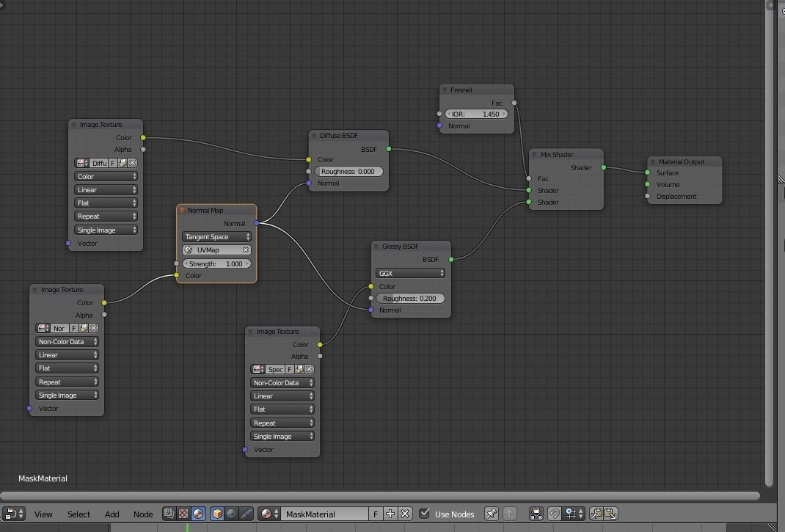Toggle auto-offset nodes icon in header
Screen dimensions: 785x532
click(x=536, y=514)
